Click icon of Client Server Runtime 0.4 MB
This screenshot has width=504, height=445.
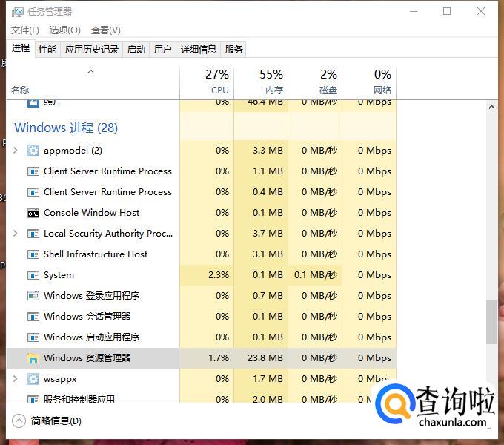(x=33, y=192)
